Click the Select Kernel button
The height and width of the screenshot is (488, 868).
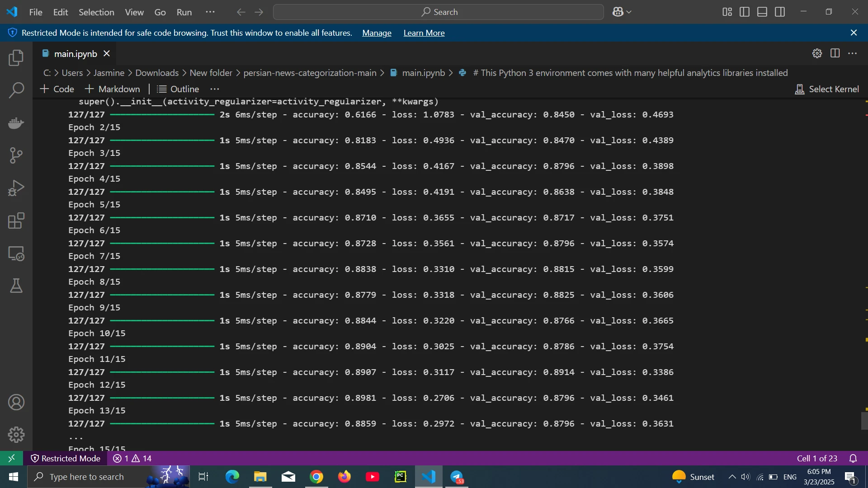click(827, 89)
